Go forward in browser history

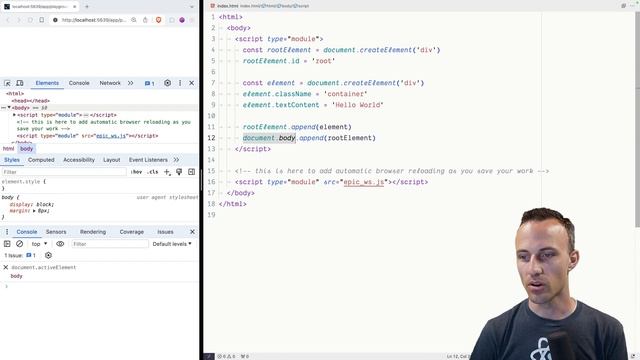[19, 20]
